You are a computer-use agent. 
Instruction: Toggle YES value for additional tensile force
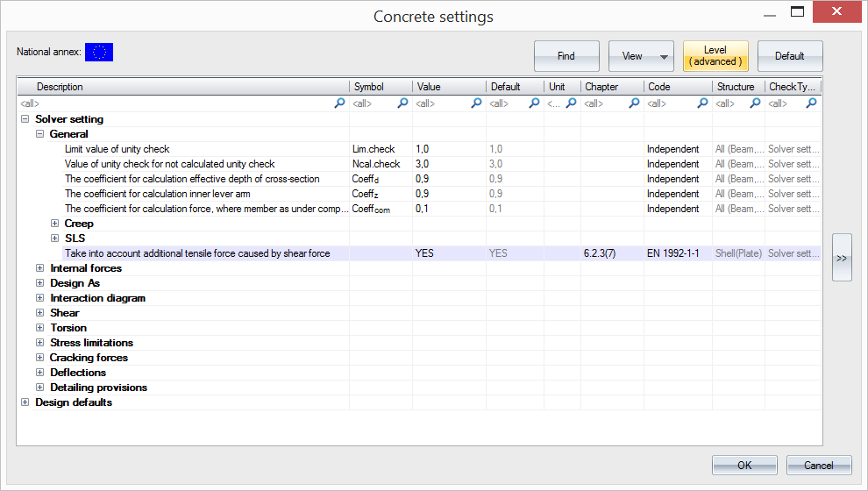pyautogui.click(x=448, y=253)
